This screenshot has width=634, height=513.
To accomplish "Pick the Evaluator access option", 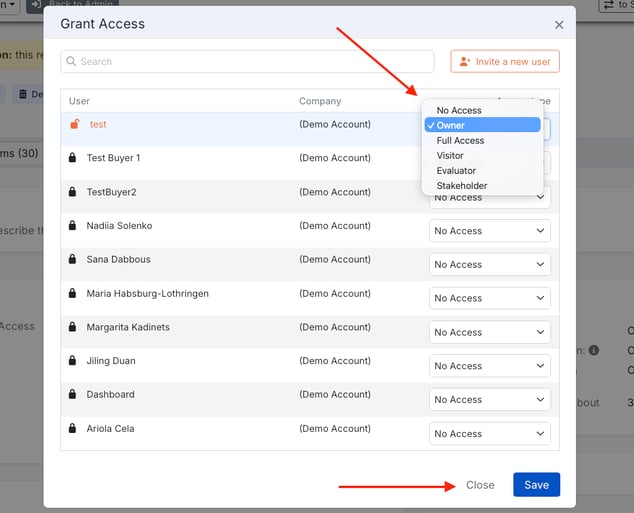I will (456, 171).
